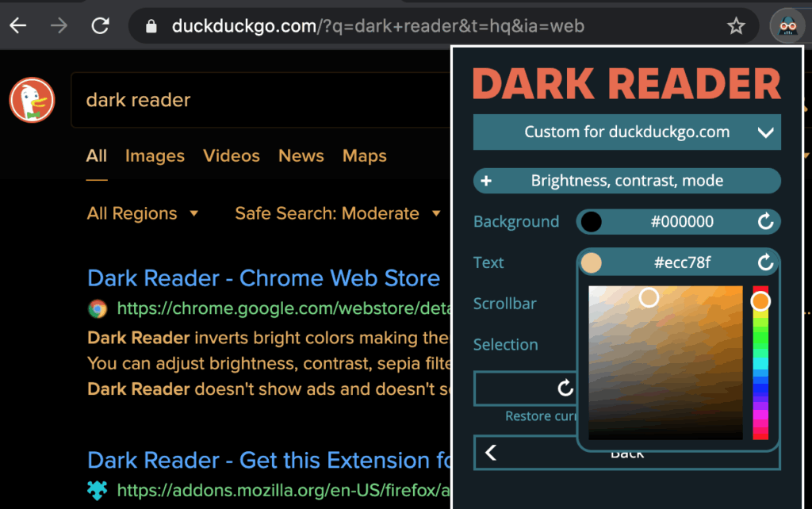This screenshot has width=812, height=509.
Task: Open the Safe Search: Moderate dropdown
Action: pos(338,213)
